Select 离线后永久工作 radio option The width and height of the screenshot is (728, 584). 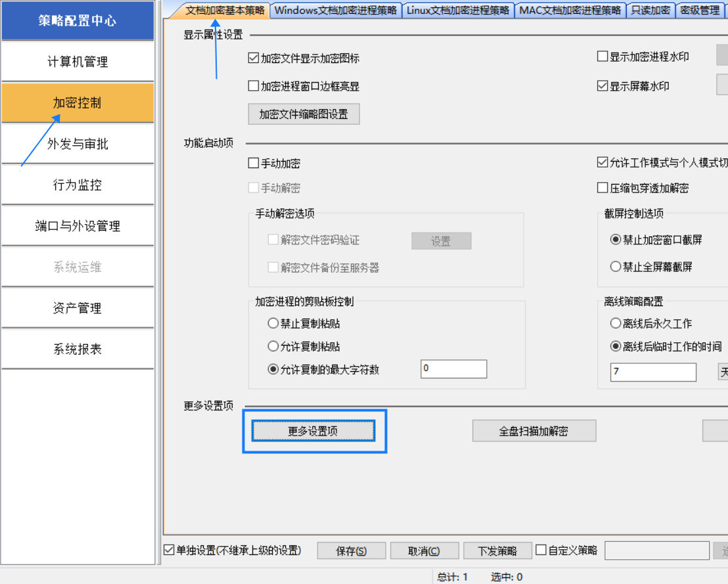point(616,323)
